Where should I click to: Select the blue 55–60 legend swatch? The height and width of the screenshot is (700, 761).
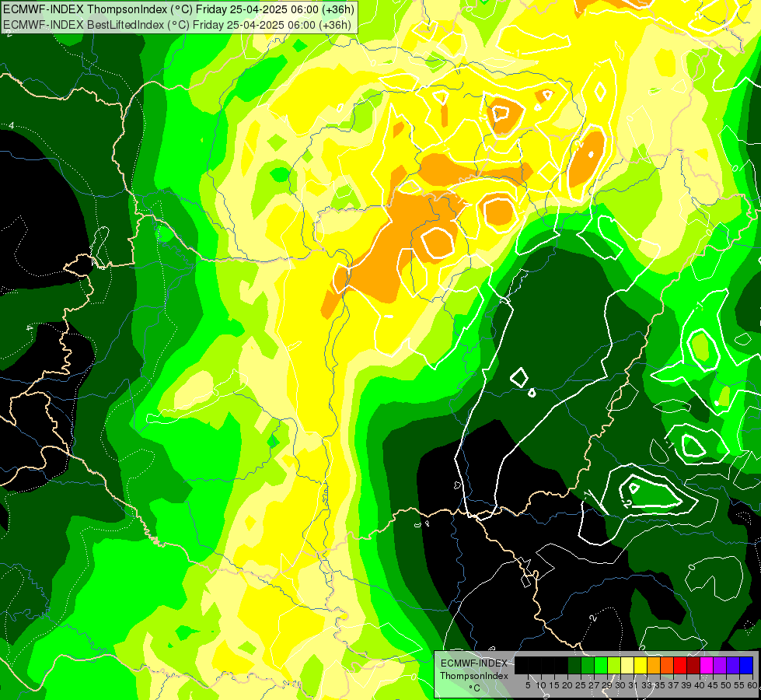coord(746,666)
